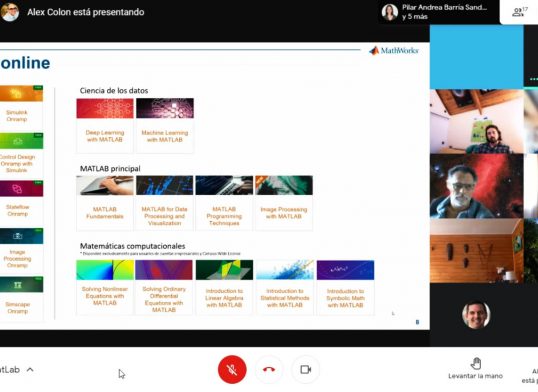Open the Machine Learning with MATLAB course card
The width and height of the screenshot is (538, 392).
coord(165,125)
